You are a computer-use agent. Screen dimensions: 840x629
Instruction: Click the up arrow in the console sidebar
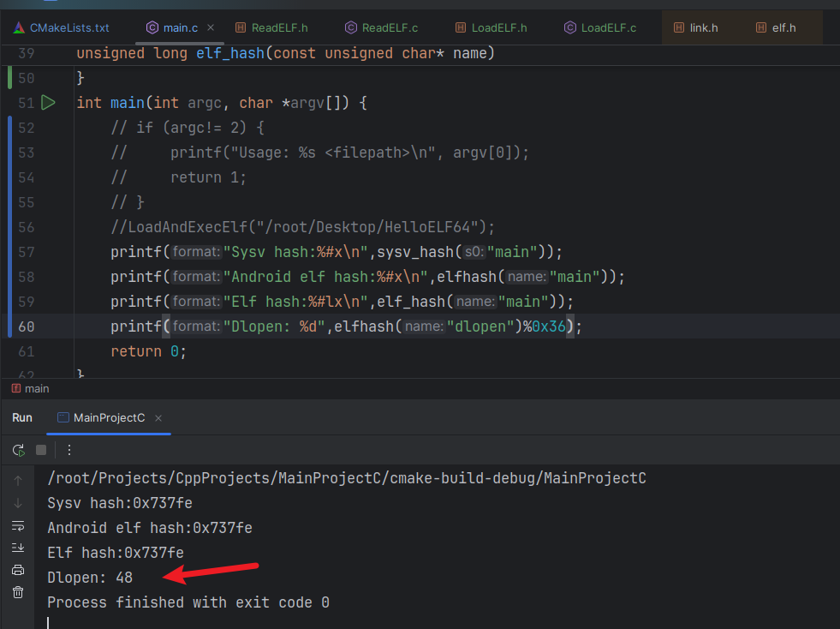(x=18, y=481)
